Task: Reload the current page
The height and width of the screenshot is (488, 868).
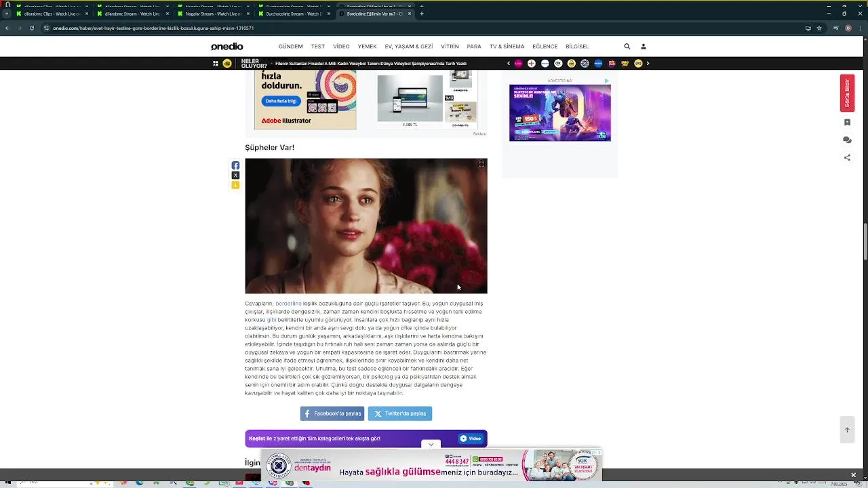Action: 31,28
